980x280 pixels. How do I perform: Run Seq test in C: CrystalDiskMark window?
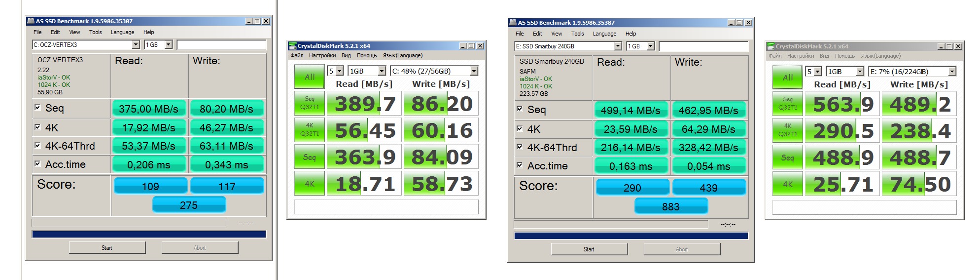[x=309, y=157]
